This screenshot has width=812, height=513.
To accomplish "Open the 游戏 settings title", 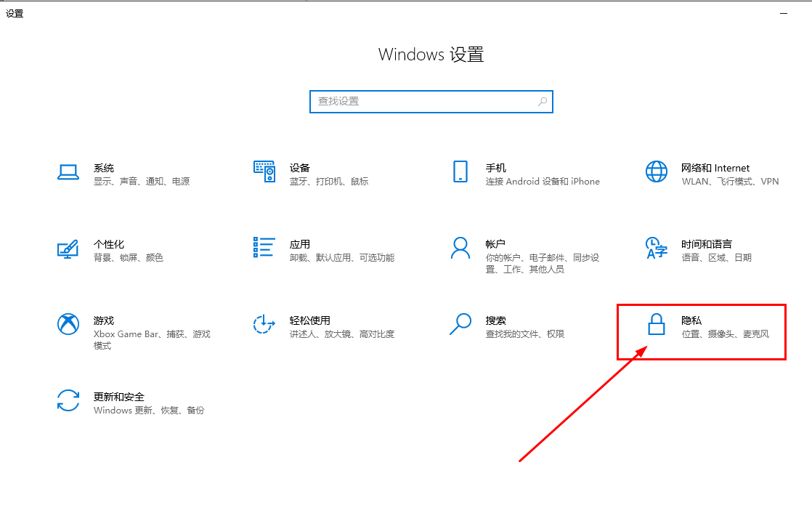I will point(104,320).
